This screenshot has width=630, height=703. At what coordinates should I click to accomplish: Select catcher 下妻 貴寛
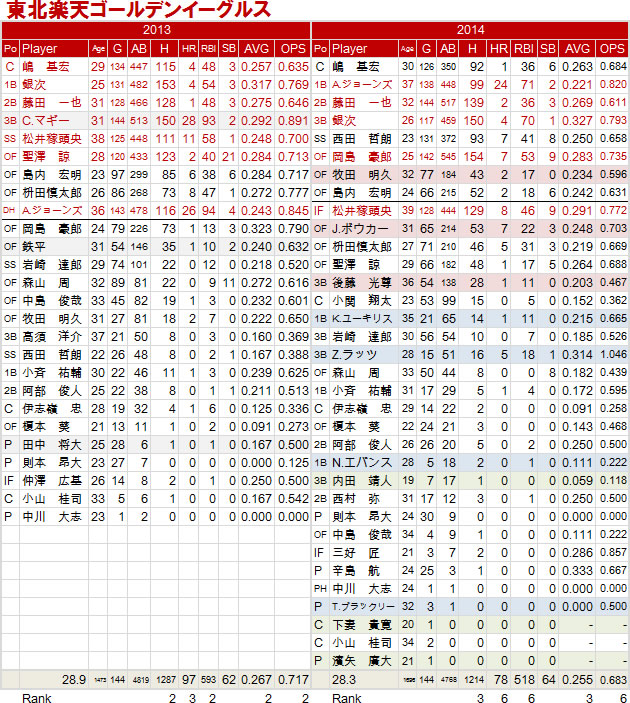pyautogui.click(x=362, y=625)
